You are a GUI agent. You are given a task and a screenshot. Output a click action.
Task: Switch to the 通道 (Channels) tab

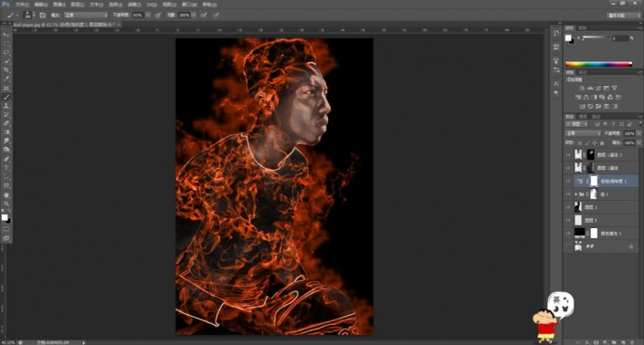583,117
